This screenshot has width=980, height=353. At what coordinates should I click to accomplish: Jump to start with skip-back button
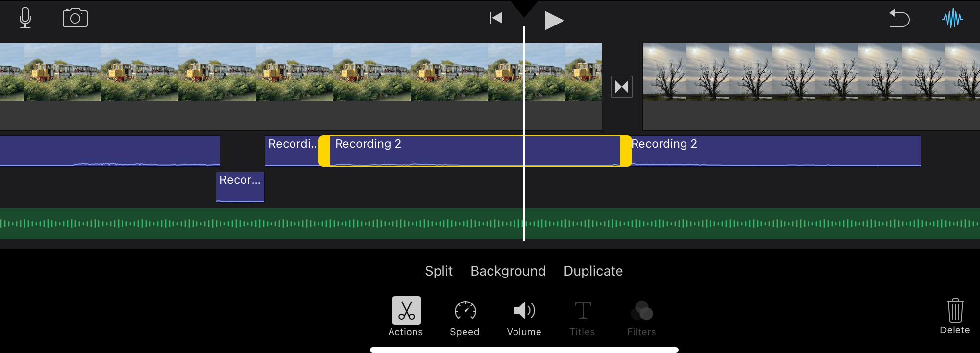tap(496, 18)
